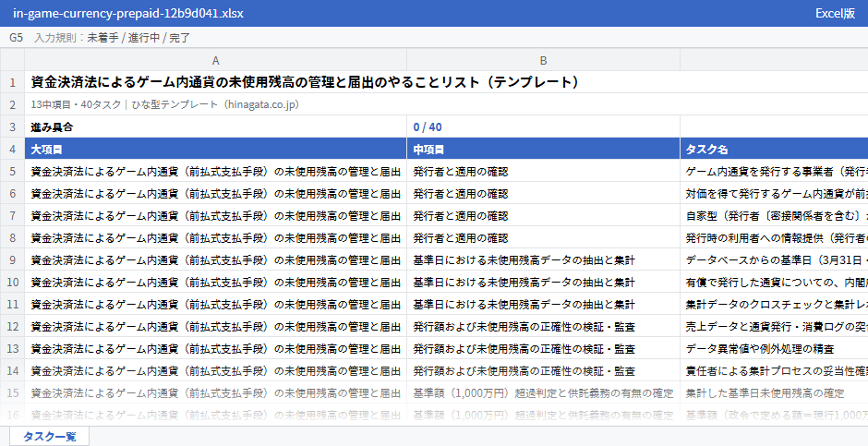Select row 2 header
The width and height of the screenshot is (868, 446).
pyautogui.click(x=12, y=104)
